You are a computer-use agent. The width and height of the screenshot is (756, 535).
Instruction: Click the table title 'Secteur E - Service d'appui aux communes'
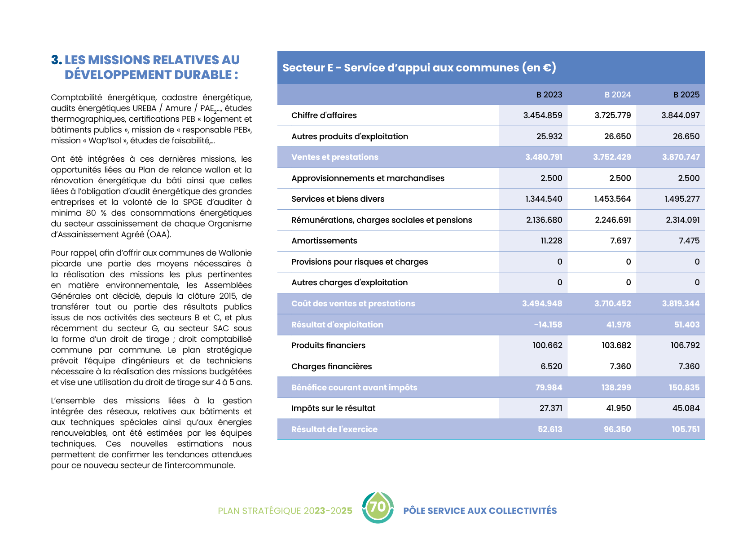[x=419, y=68]
